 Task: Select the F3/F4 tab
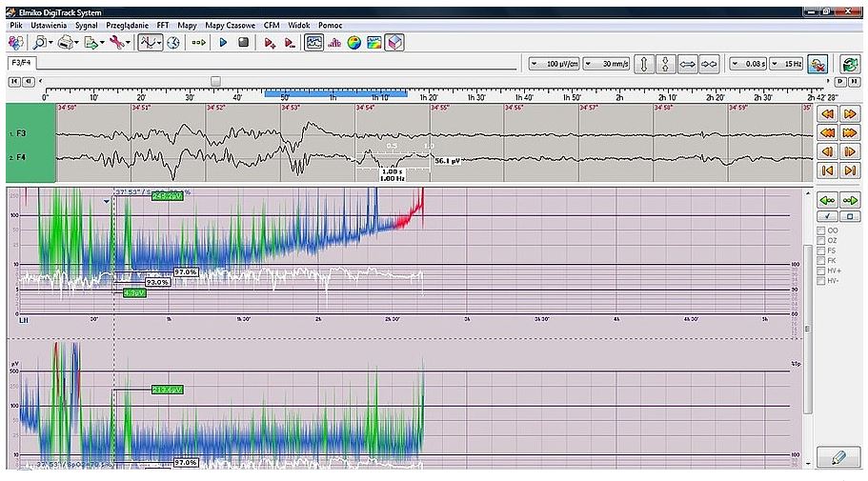click(19, 63)
